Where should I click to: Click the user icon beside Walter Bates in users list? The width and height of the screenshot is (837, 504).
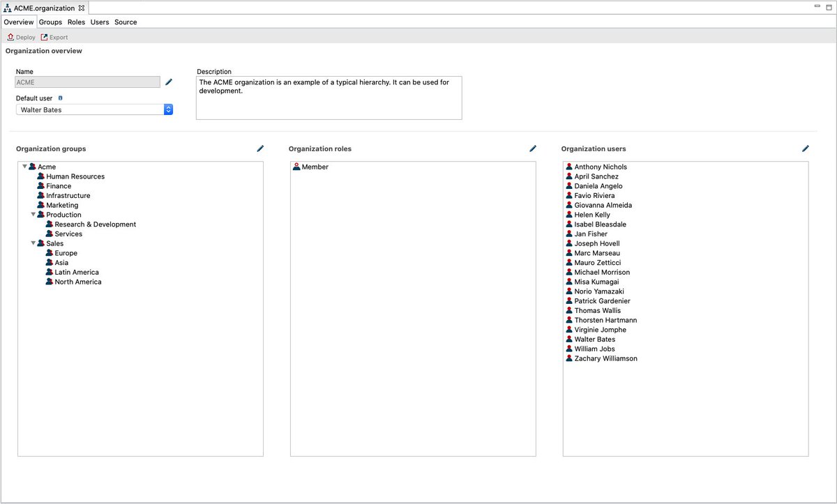[x=568, y=339]
